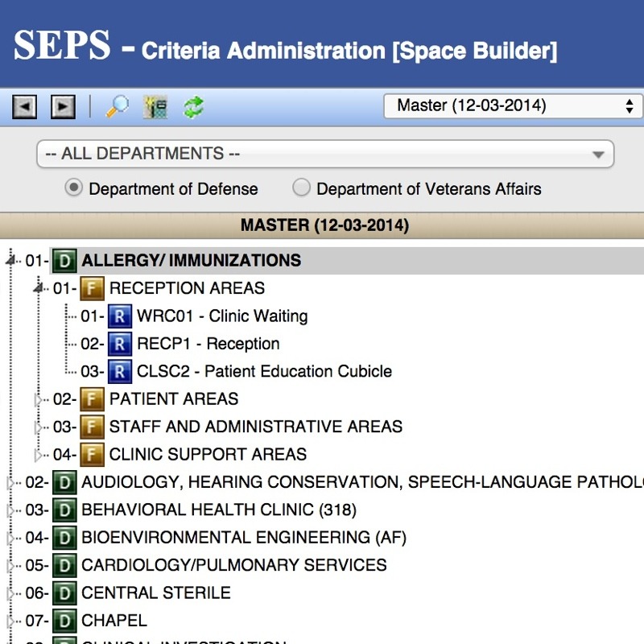Click the F icon beside PATIENT AREAS

(92, 399)
